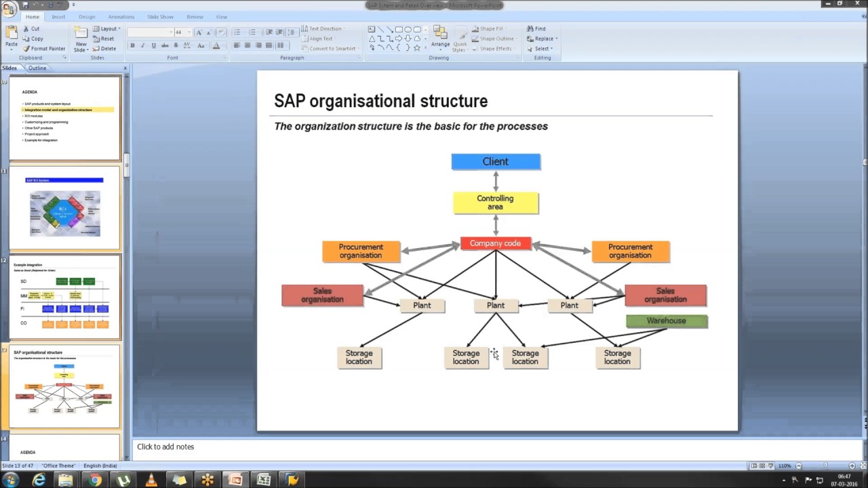Select the star shape in gallery
Viewport: 868px width, 488px height.
pos(417,47)
